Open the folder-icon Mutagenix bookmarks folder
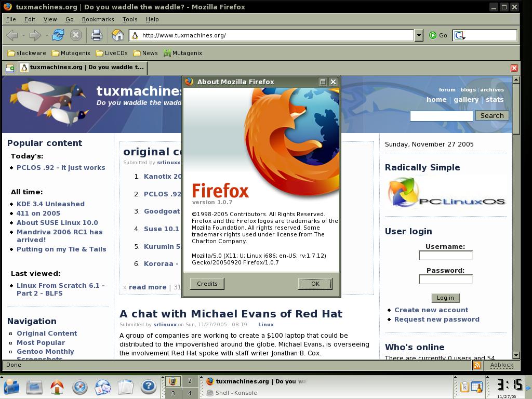This screenshot has width=532, height=399. (x=71, y=53)
